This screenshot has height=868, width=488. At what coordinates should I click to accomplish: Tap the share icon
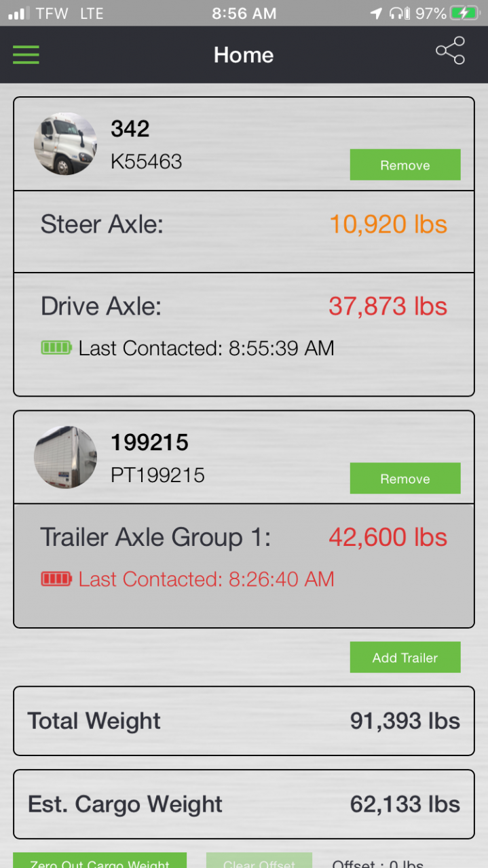pyautogui.click(x=450, y=51)
